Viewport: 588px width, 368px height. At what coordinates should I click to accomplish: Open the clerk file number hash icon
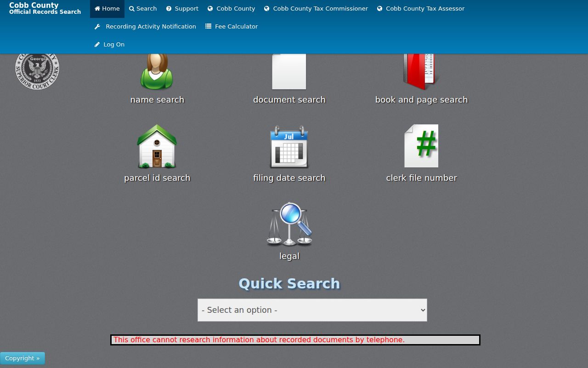421,146
